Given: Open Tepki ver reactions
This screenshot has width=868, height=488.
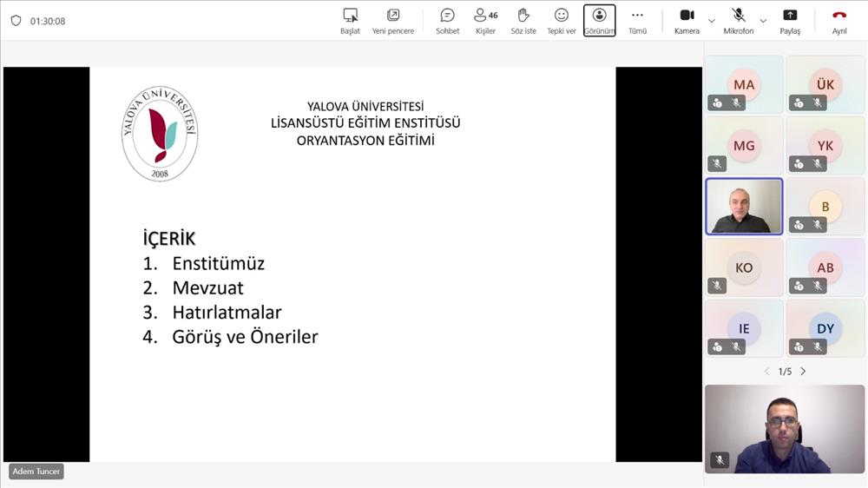Looking at the screenshot, I should coord(562,20).
